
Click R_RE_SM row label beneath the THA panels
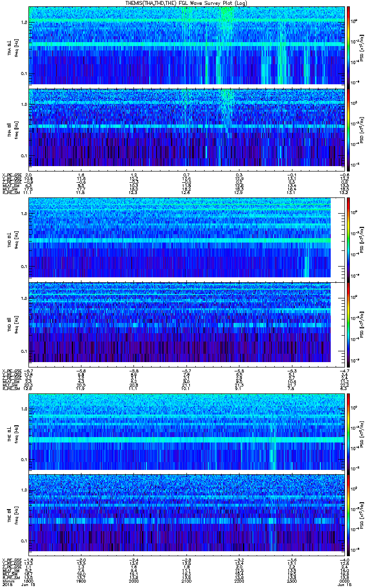pos(10,193)
